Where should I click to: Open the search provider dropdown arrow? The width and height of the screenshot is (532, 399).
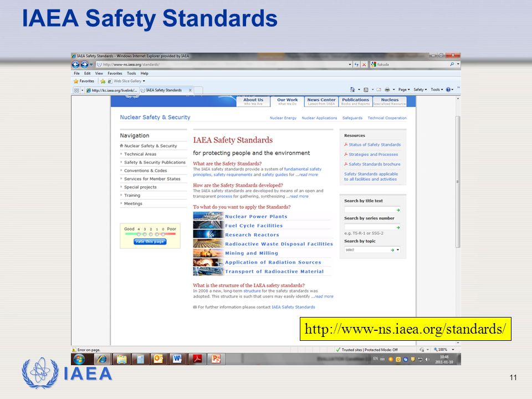click(458, 64)
